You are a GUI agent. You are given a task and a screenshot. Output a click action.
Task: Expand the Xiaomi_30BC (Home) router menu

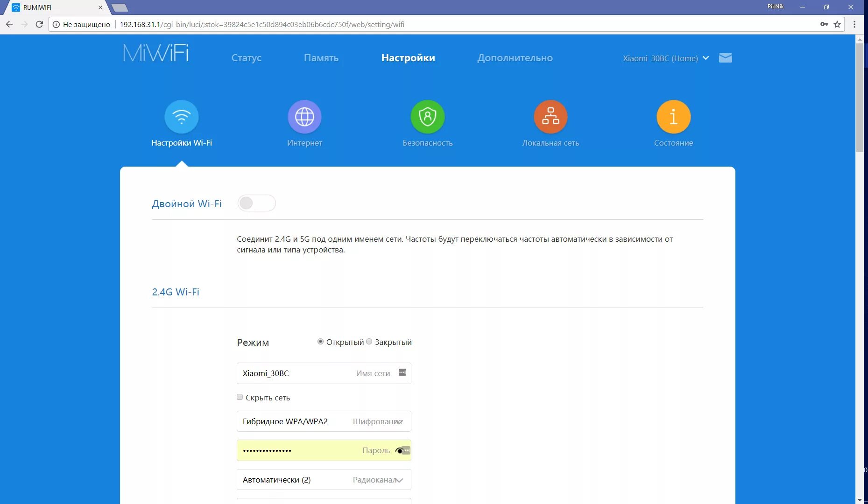pyautogui.click(x=666, y=58)
